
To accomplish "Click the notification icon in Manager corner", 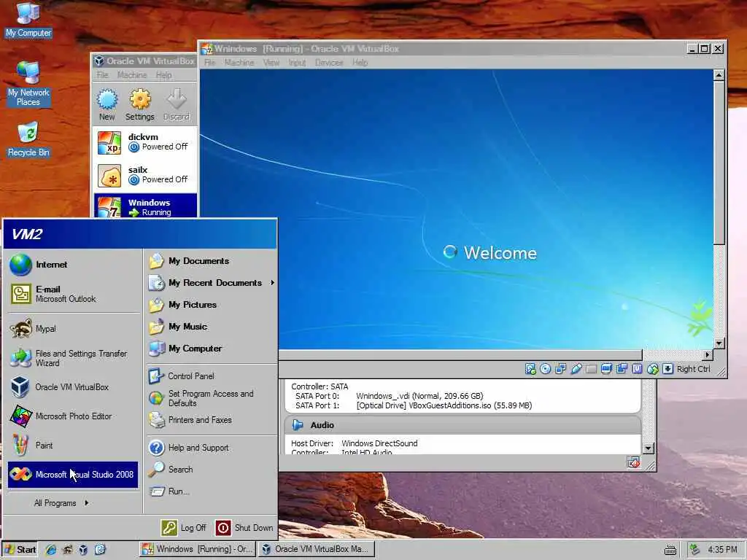I will pos(633,462).
